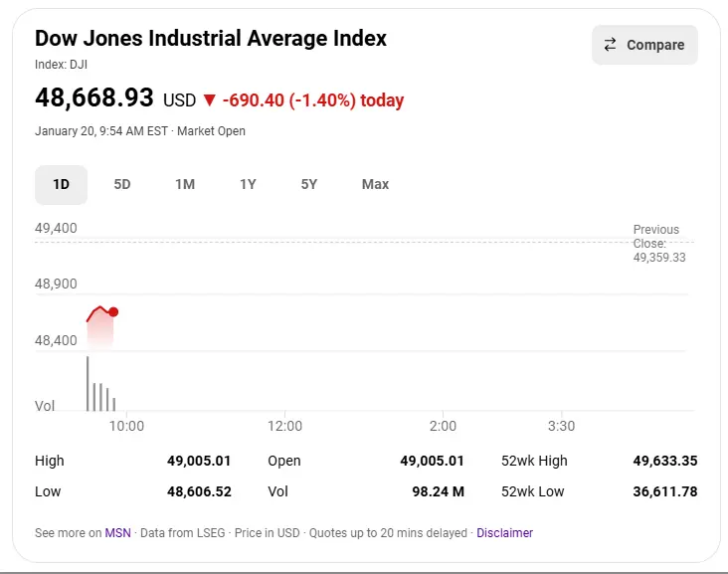
Task: Click the tallest volume bar
Action: pyautogui.click(x=88, y=383)
